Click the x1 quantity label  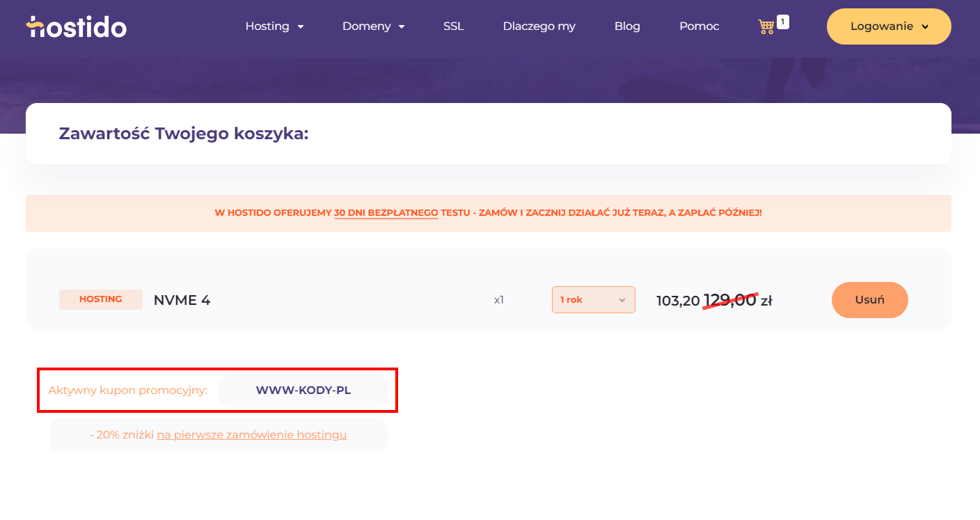[498, 301]
